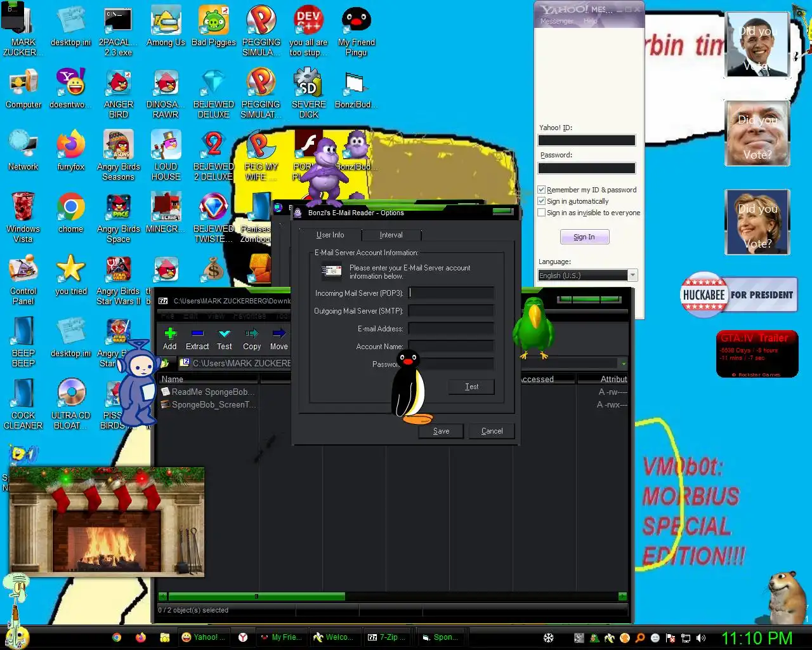The image size is (812, 650).
Task: Select the SpongeBob_ScreenT... file row
Action: pyautogui.click(x=209, y=404)
